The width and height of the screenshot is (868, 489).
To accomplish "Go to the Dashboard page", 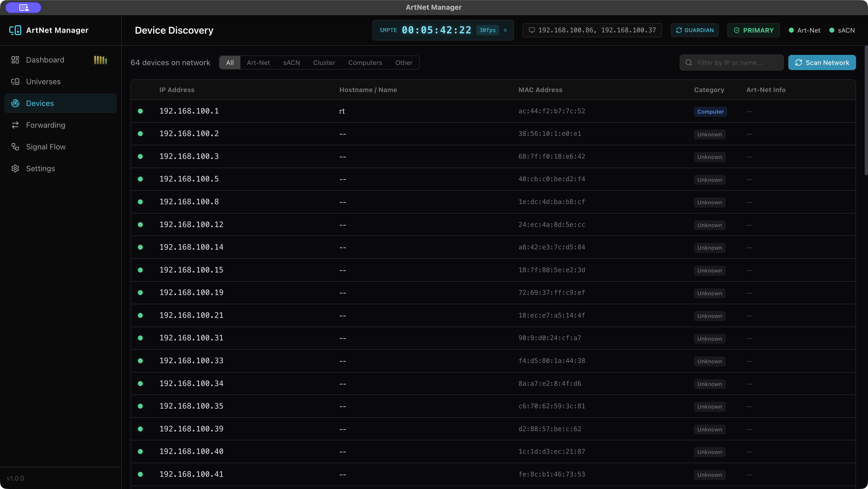I will [x=61, y=60].
